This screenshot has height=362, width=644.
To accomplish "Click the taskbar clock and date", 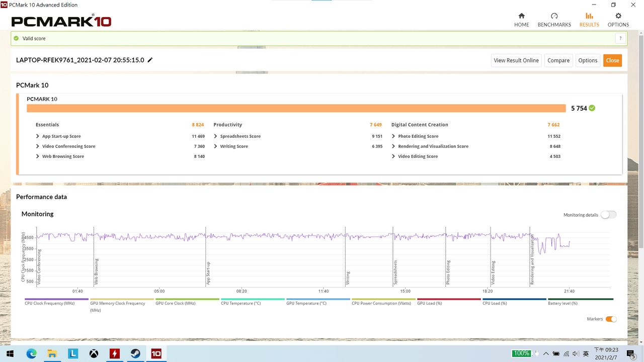I will point(607,353).
